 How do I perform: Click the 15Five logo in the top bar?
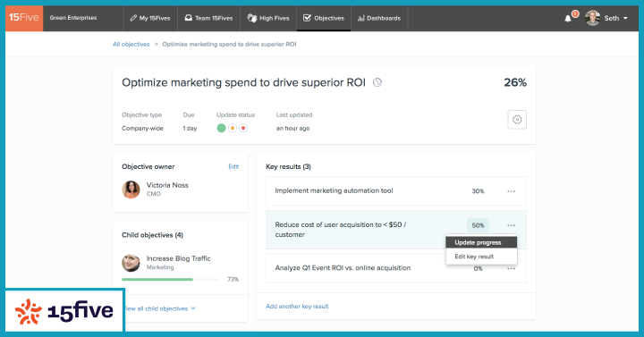click(x=24, y=18)
